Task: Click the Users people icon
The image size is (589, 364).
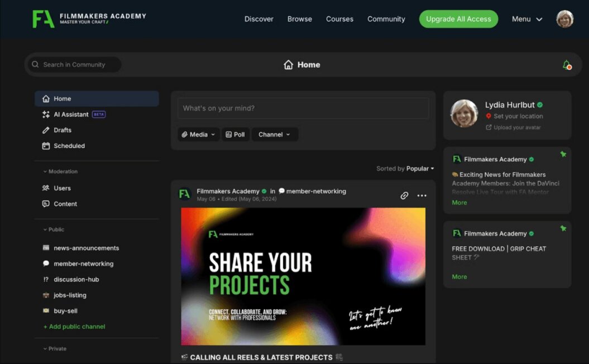Action: [46, 188]
